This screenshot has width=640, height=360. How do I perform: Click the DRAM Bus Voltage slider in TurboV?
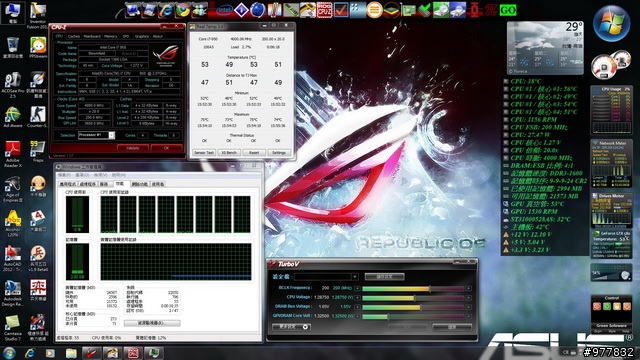pos(413,307)
